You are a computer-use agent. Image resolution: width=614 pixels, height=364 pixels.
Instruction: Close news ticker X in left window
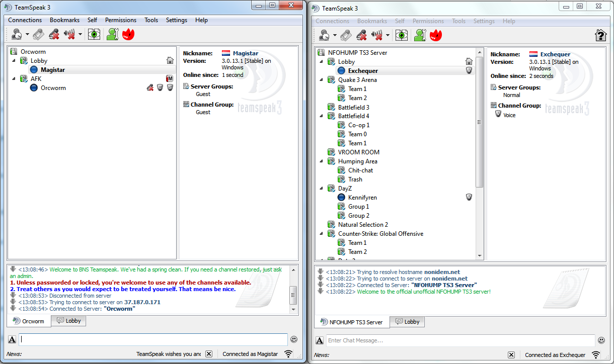(x=209, y=354)
